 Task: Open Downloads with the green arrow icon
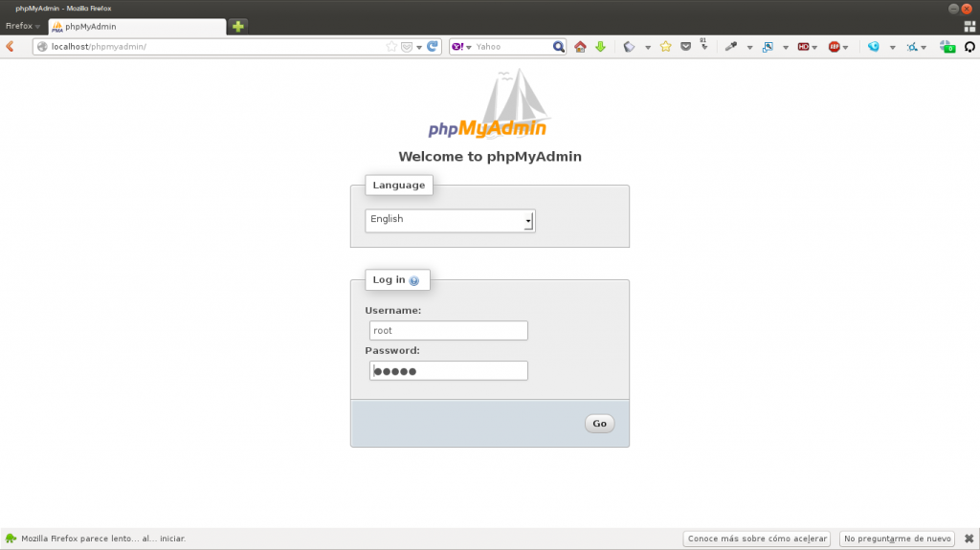[x=601, y=46]
